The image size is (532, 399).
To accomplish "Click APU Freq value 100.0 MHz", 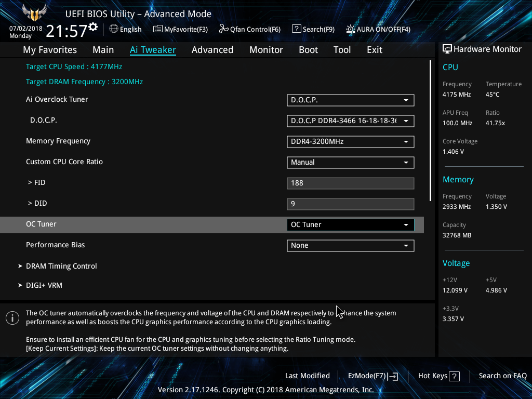I will [457, 123].
